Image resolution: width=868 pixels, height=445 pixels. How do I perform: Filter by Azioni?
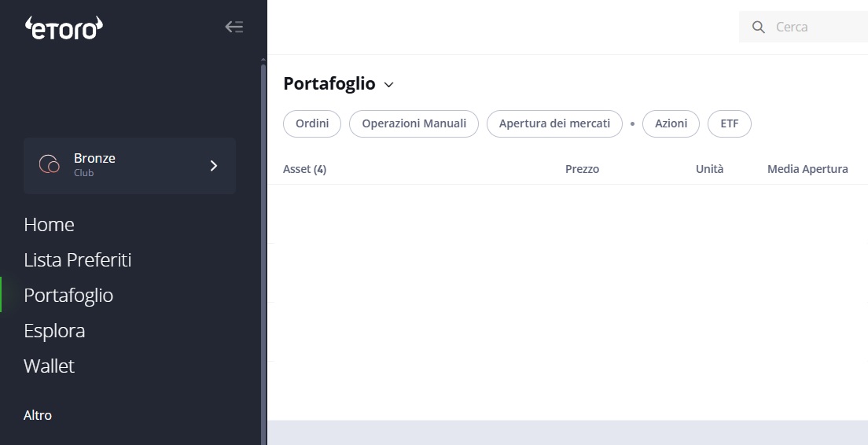tap(671, 123)
